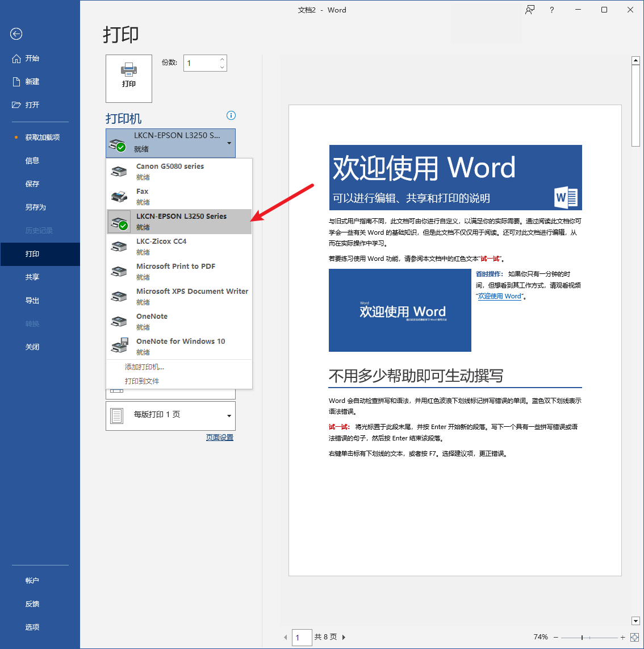Zoom out the print preview

(556, 638)
